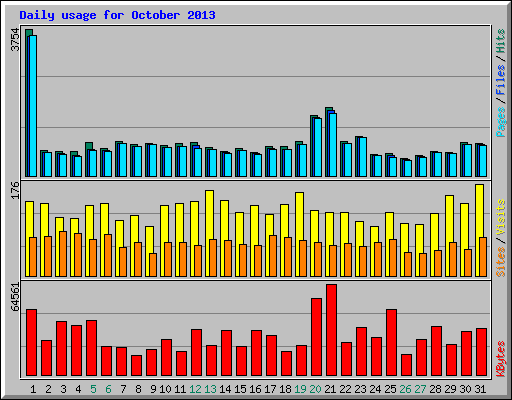This screenshot has height=400, width=512.
Task: Click green day label 5
Action: click(93, 389)
